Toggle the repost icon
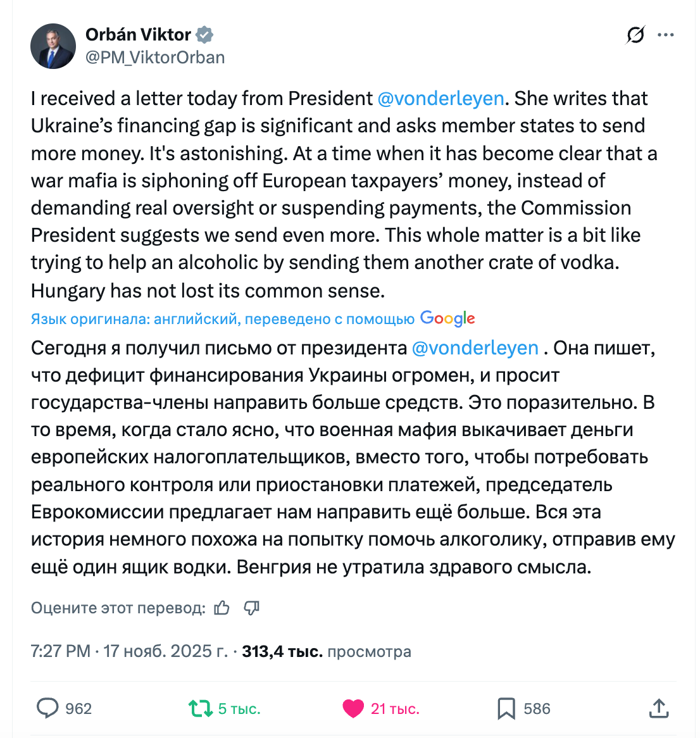 coord(201,708)
